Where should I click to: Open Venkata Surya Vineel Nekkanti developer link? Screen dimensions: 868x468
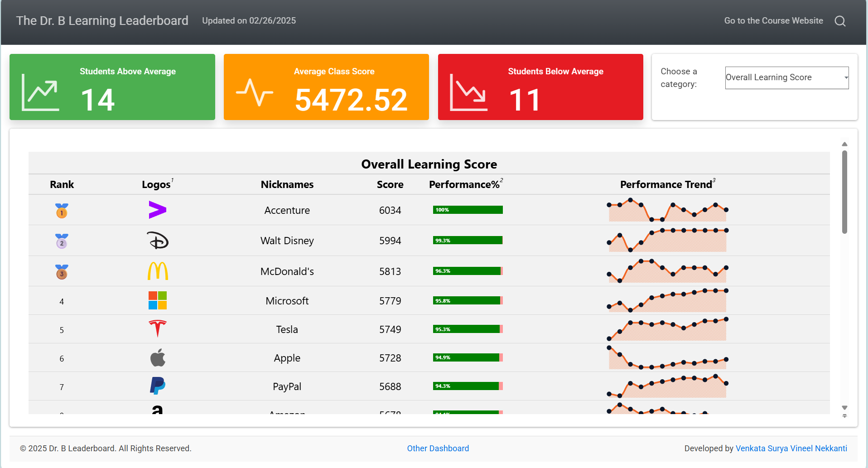(791, 448)
